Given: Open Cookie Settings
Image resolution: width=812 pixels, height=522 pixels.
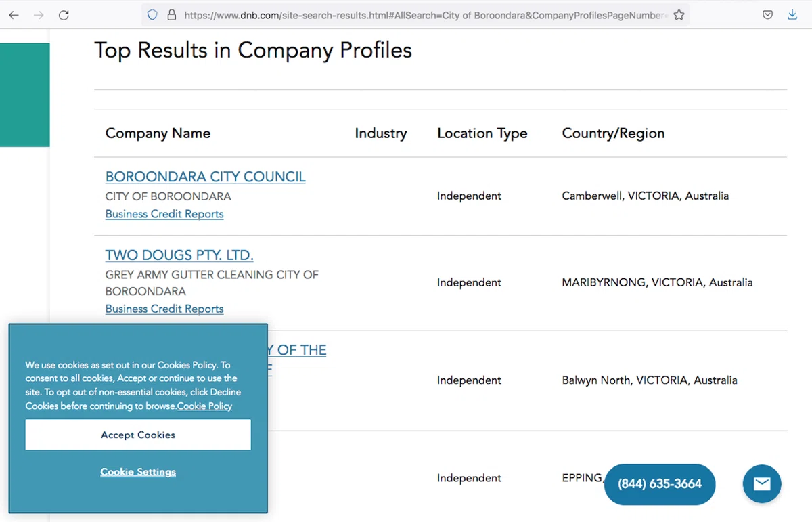Looking at the screenshot, I should coord(138,472).
